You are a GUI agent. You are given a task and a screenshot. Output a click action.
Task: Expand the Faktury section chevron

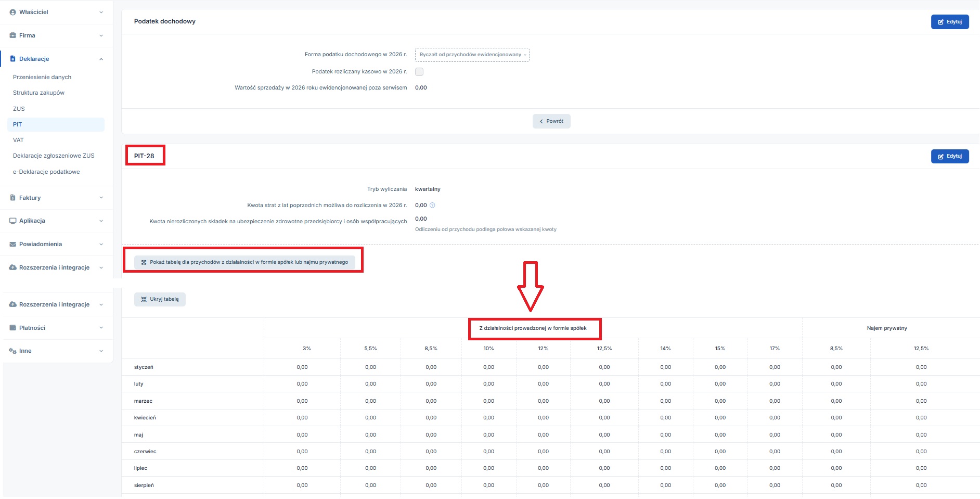click(x=101, y=198)
